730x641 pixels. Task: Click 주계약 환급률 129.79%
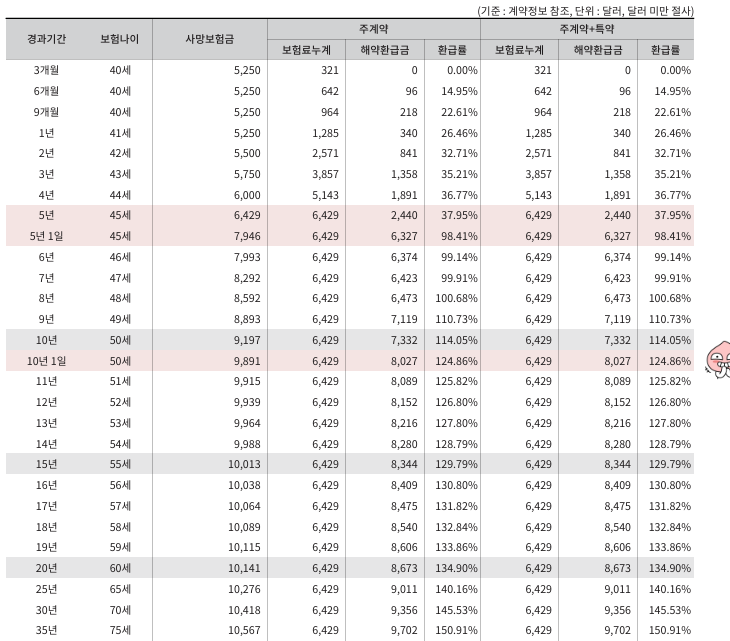click(x=457, y=464)
